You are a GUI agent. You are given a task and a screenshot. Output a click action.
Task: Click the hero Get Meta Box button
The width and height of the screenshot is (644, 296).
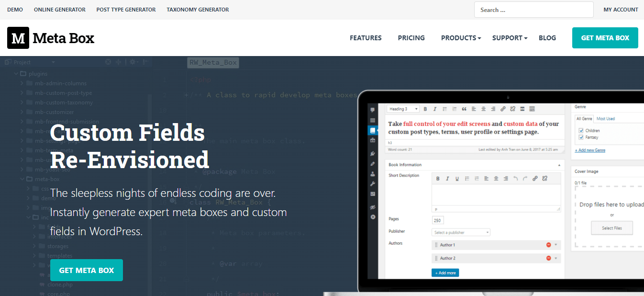(87, 270)
